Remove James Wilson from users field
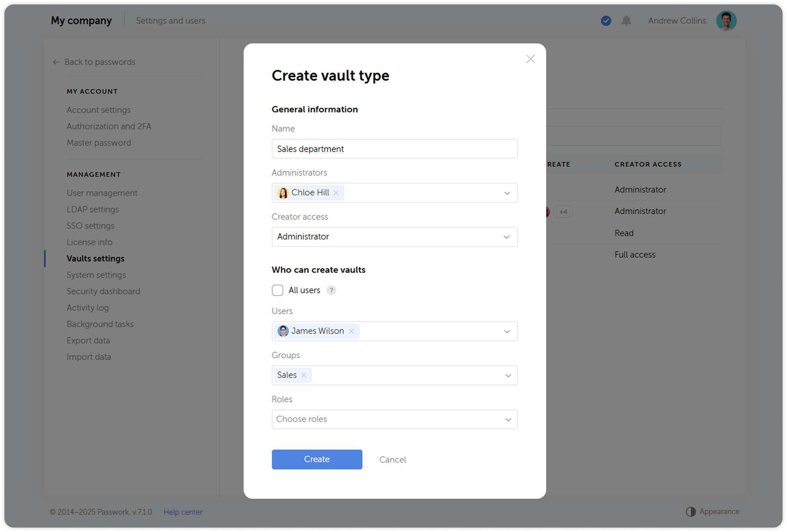787x532 pixels. click(351, 331)
